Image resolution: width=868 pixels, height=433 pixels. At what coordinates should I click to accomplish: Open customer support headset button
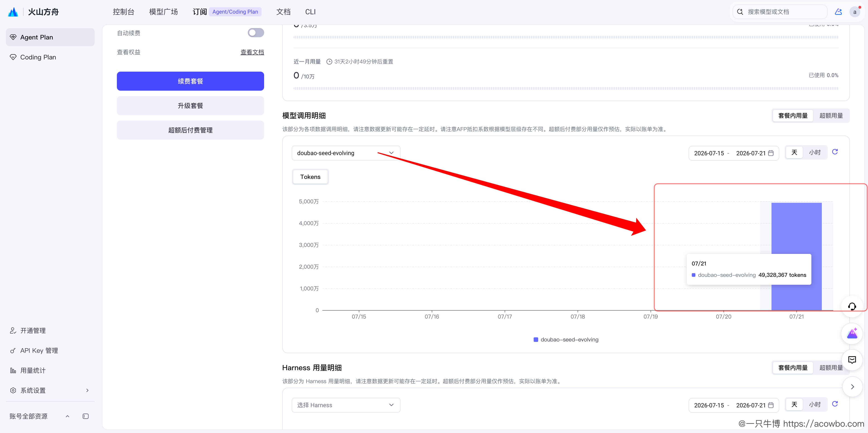point(852,306)
